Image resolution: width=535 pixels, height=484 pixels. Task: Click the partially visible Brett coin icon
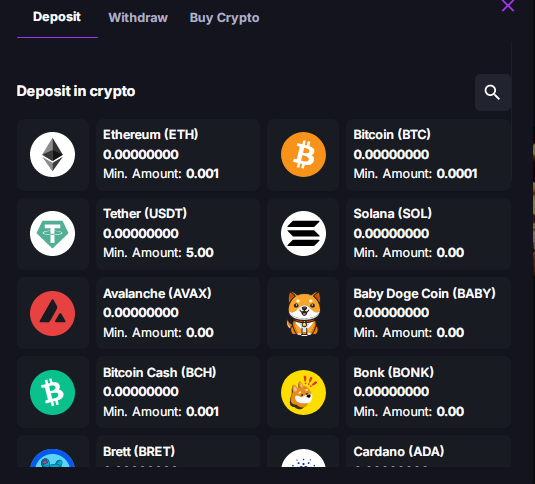(x=53, y=458)
